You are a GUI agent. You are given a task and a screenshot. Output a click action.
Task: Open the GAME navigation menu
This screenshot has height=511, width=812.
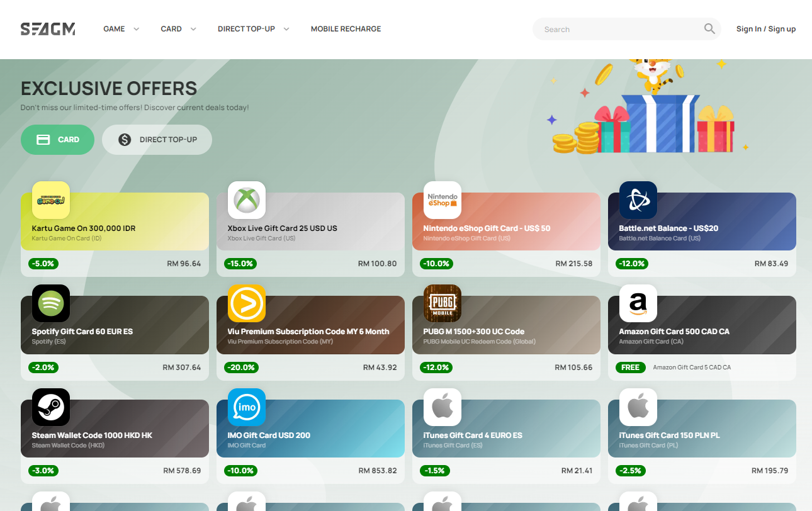tap(115, 29)
